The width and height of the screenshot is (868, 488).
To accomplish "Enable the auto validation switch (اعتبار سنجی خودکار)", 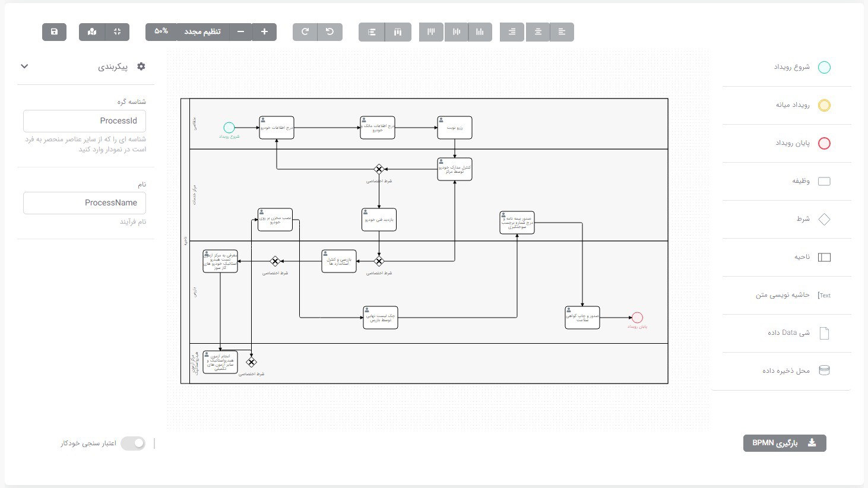I will coord(133,443).
